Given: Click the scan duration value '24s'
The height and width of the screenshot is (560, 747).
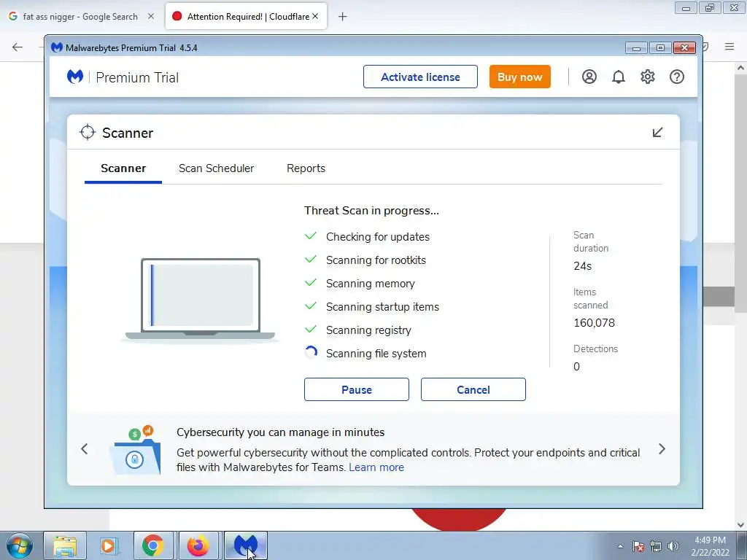Looking at the screenshot, I should (583, 265).
